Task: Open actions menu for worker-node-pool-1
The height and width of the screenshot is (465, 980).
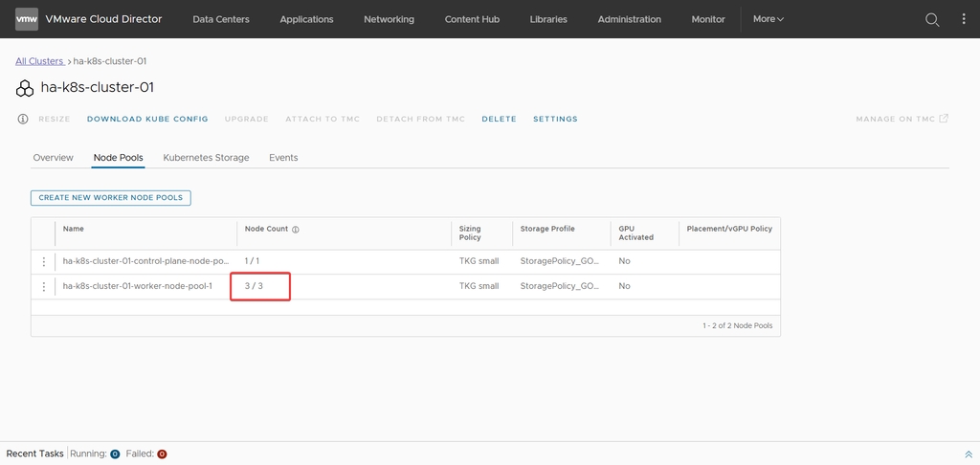Action: tap(43, 286)
